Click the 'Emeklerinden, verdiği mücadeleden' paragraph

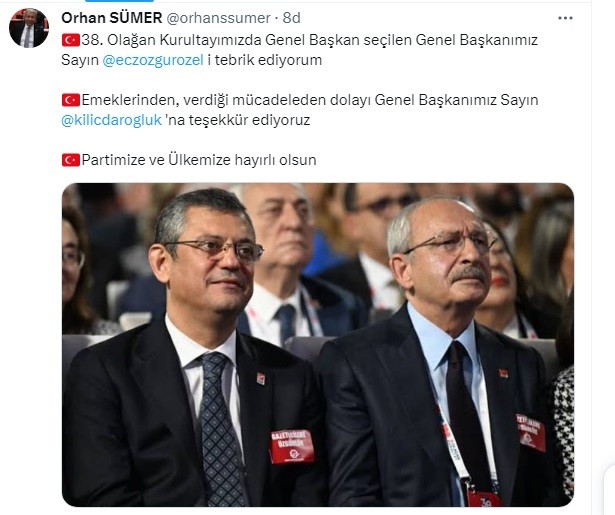click(x=299, y=110)
